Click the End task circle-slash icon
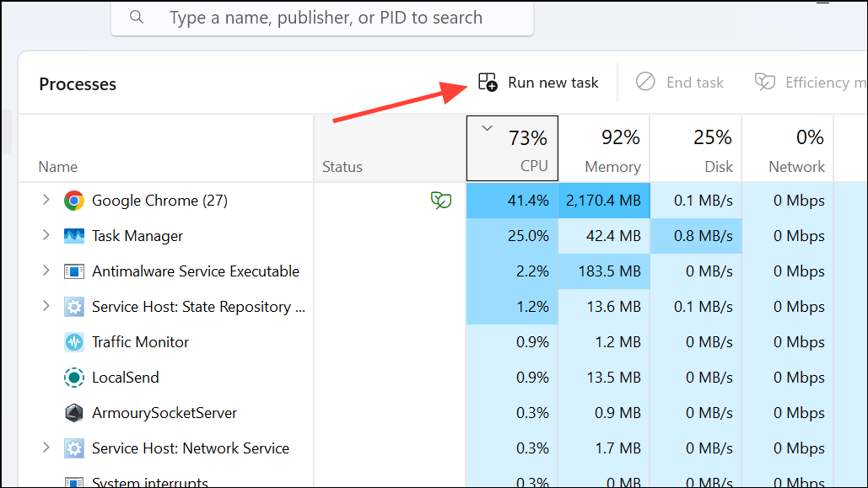868x488 pixels. pos(645,82)
